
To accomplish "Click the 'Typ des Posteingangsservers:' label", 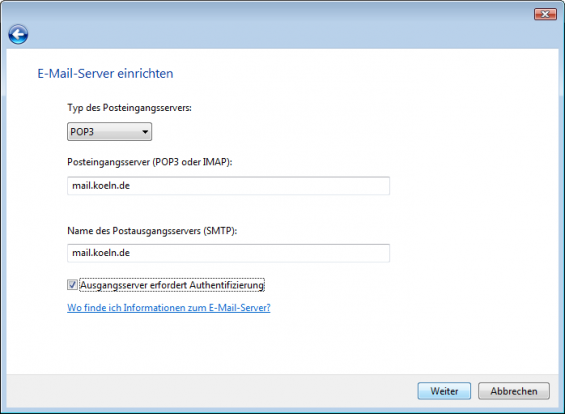I will pyautogui.click(x=129, y=108).
